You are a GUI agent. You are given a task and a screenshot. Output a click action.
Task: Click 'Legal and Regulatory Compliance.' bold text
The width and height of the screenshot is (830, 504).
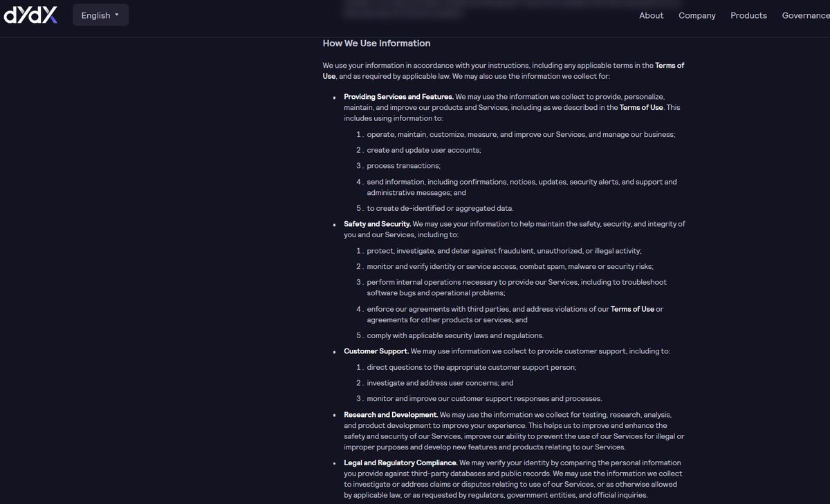[x=400, y=463]
